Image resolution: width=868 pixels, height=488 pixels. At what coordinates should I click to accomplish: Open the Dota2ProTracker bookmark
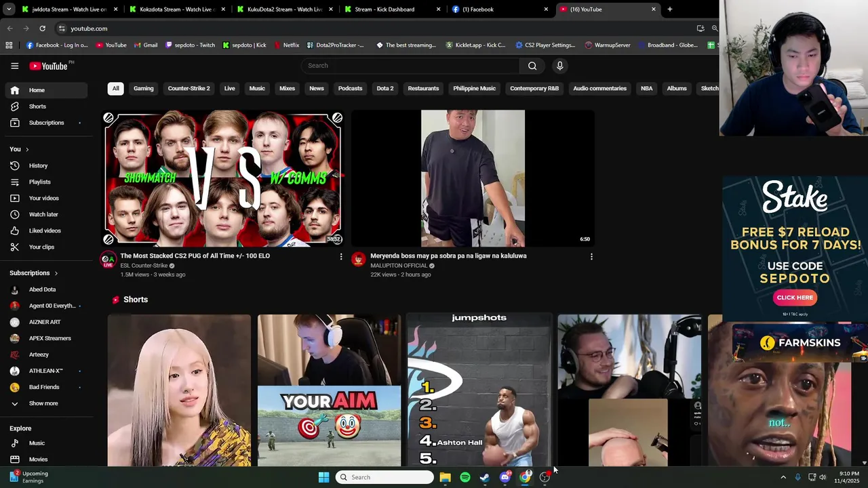(x=335, y=45)
